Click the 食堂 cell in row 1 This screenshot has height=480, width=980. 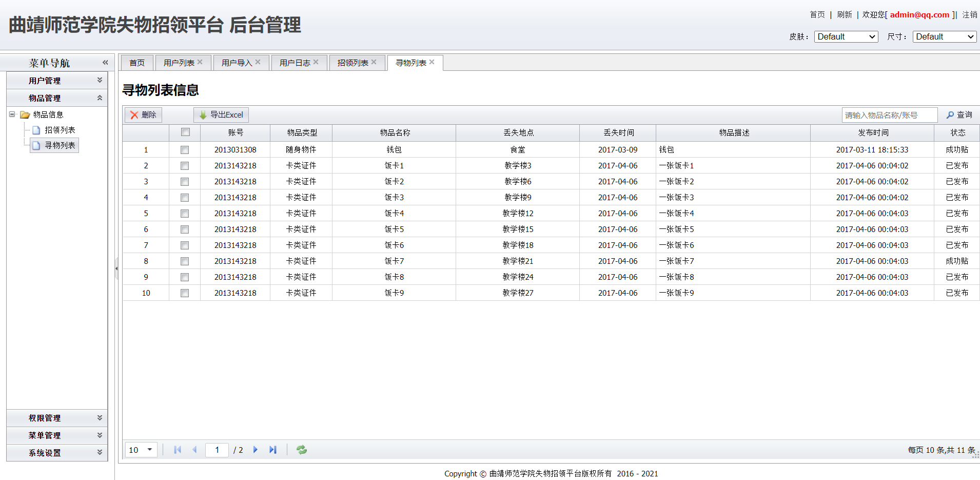point(518,150)
